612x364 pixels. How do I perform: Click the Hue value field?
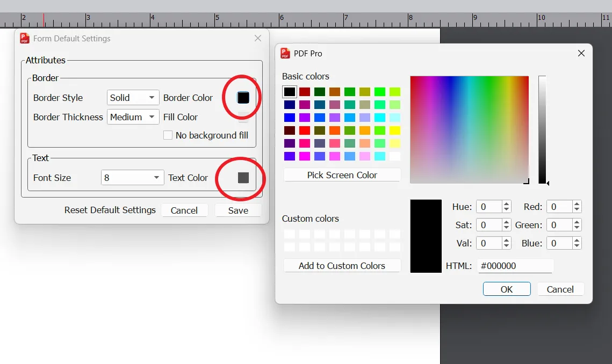pos(488,207)
